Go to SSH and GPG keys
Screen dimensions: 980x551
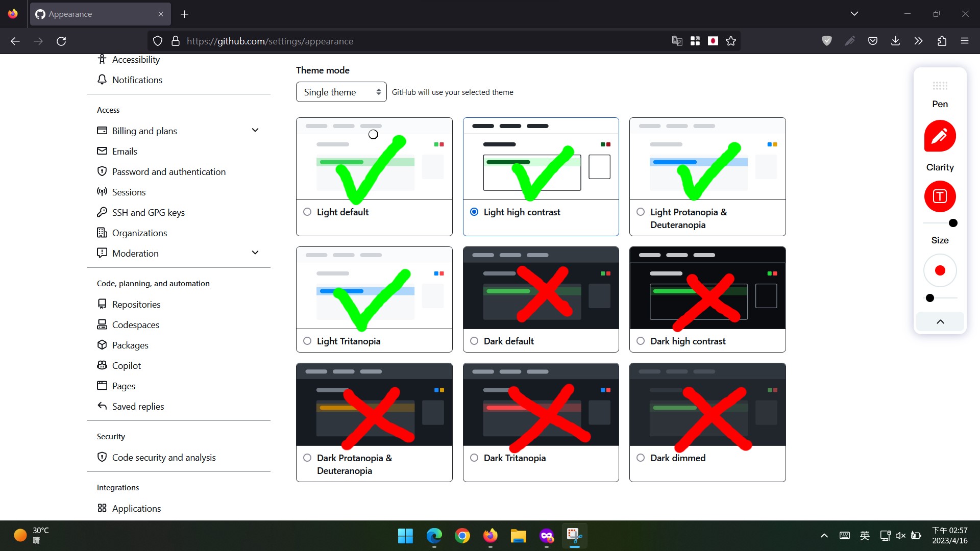148,212
